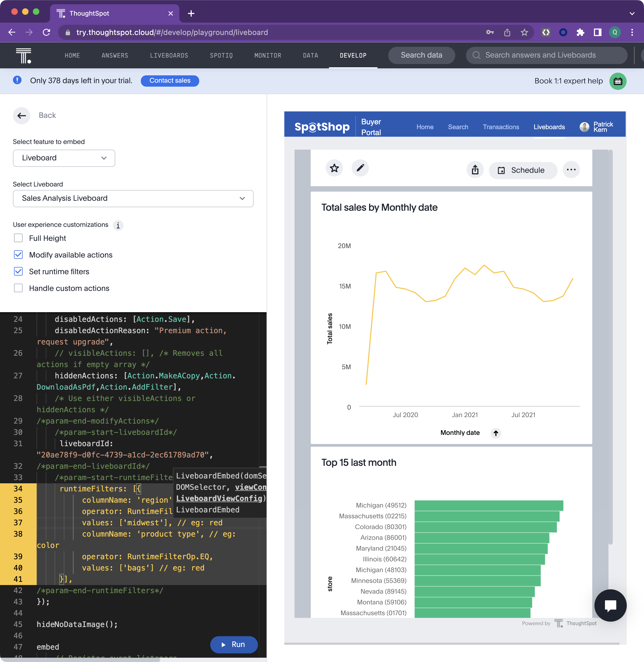Viewport: 644px width, 662px height.
Task: Click the code editor horizontal scrollbar
Action: [80, 660]
